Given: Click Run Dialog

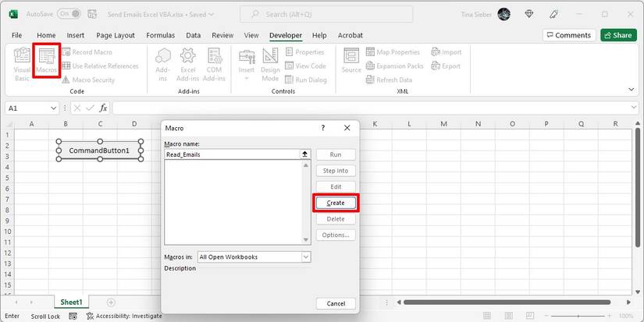Looking at the screenshot, I should 305,80.
